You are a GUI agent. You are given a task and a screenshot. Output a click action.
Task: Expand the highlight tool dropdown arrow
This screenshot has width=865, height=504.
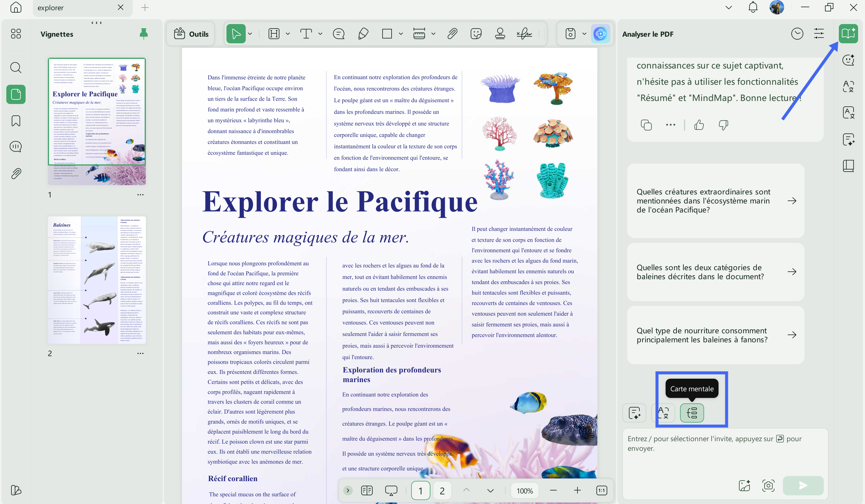point(288,34)
